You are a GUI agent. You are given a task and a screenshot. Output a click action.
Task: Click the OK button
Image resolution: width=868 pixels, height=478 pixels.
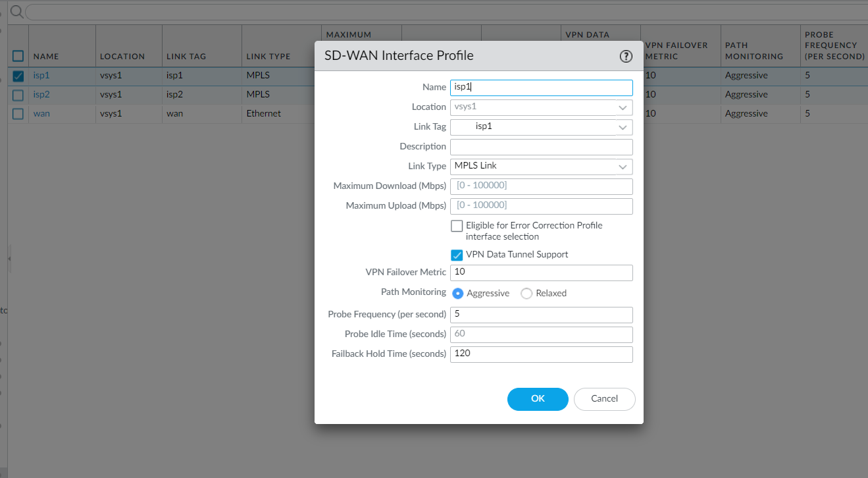[x=538, y=399]
